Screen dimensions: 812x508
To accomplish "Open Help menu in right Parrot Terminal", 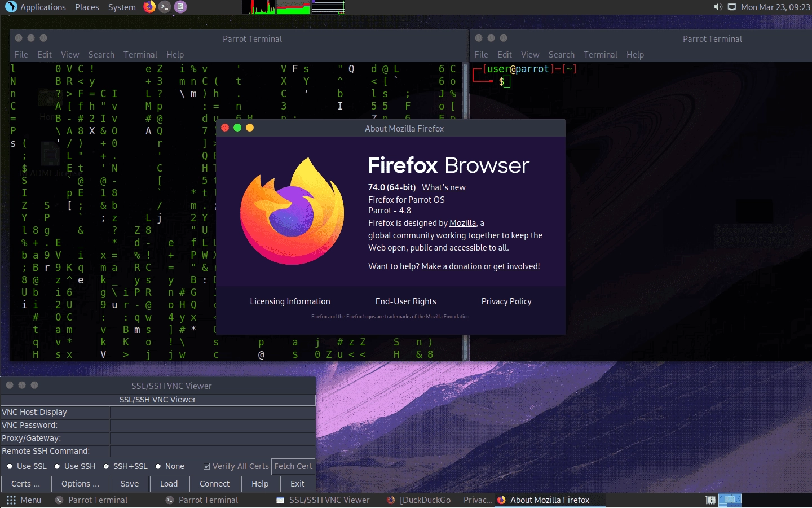I will pyautogui.click(x=635, y=55).
